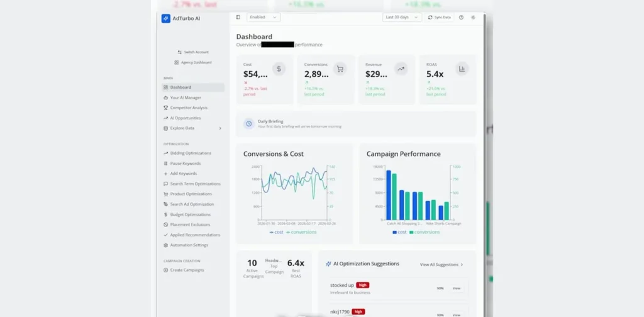Click the bar chart icon on the ROAS card
644x317 pixels.
point(462,69)
